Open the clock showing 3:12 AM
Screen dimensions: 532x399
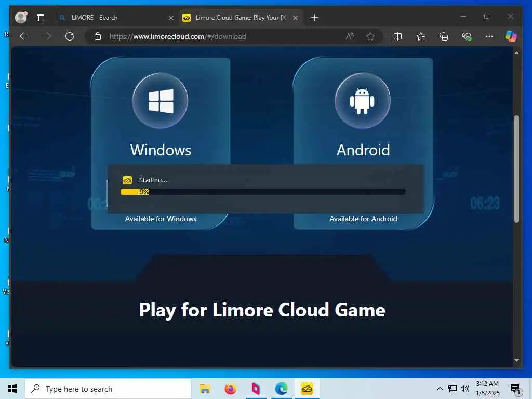tap(487, 389)
